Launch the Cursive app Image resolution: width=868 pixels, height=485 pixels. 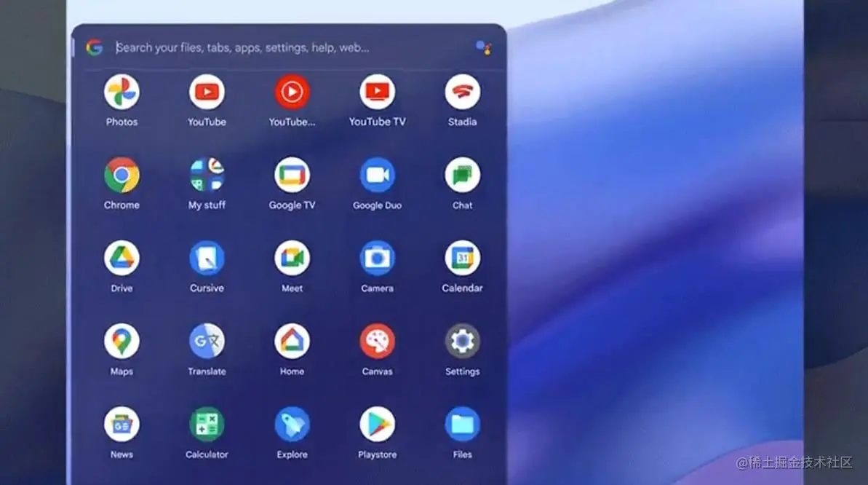tap(207, 259)
